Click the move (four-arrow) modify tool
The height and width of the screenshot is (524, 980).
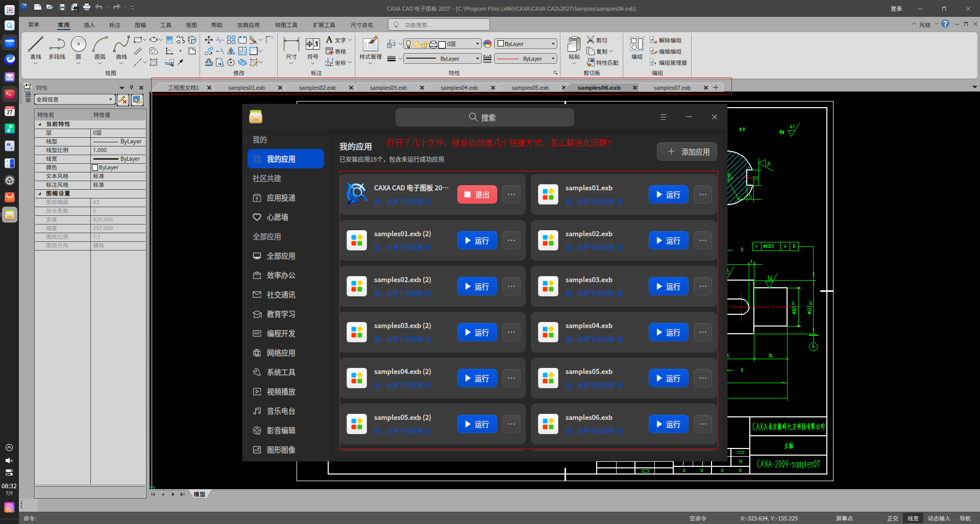coord(209,40)
